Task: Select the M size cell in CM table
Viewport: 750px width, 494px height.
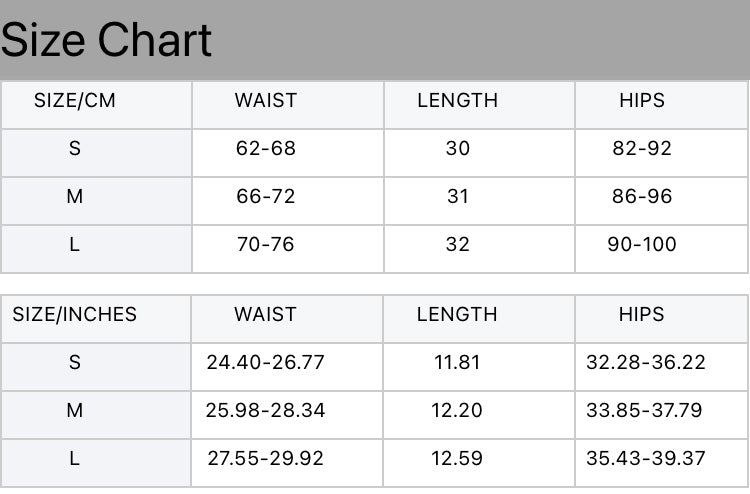Action: [x=75, y=197]
